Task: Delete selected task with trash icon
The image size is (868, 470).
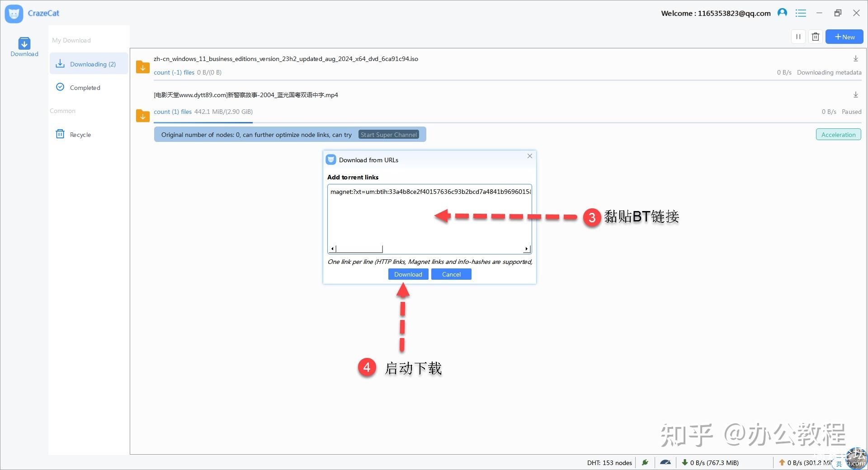Action: (815, 37)
